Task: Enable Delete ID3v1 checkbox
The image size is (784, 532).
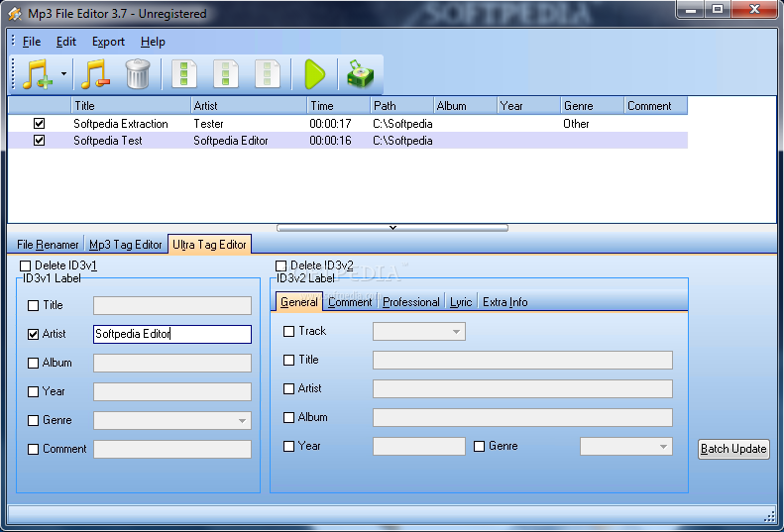Action: click(x=25, y=266)
